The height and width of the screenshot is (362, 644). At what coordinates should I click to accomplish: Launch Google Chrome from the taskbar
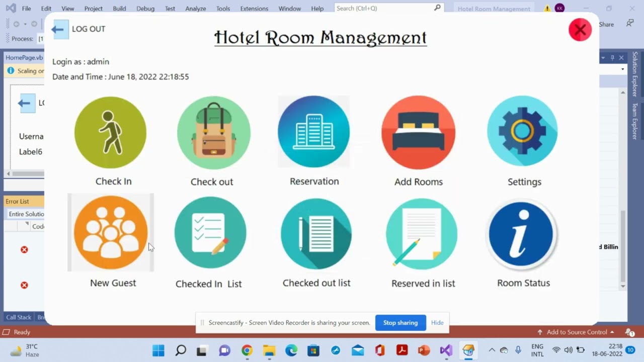point(247,350)
